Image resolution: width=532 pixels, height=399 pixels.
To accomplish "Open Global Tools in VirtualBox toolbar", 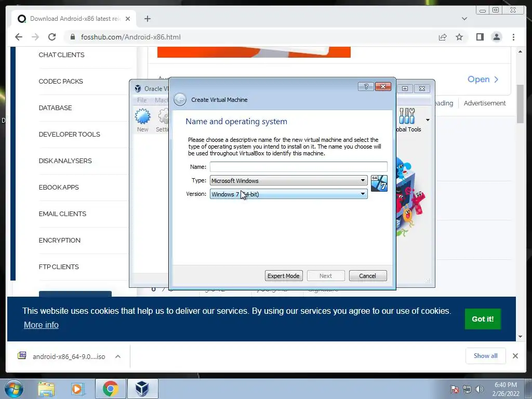I will 408,120.
